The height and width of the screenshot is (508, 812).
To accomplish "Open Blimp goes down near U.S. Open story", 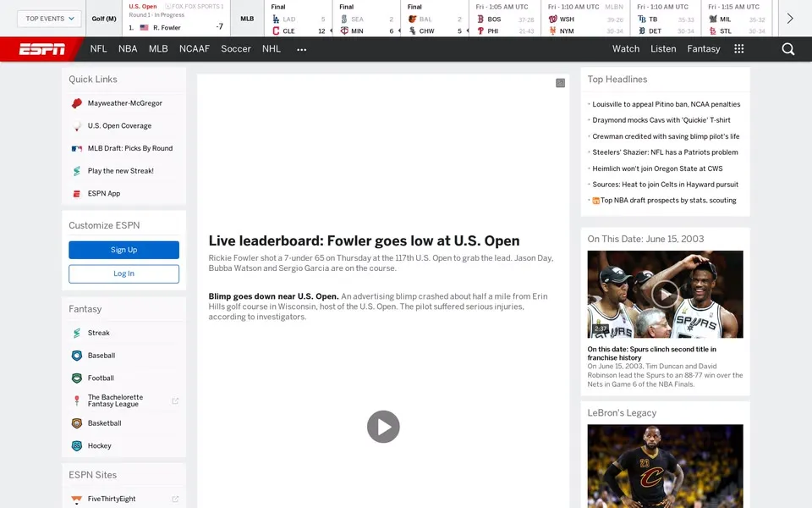I will pyautogui.click(x=273, y=296).
